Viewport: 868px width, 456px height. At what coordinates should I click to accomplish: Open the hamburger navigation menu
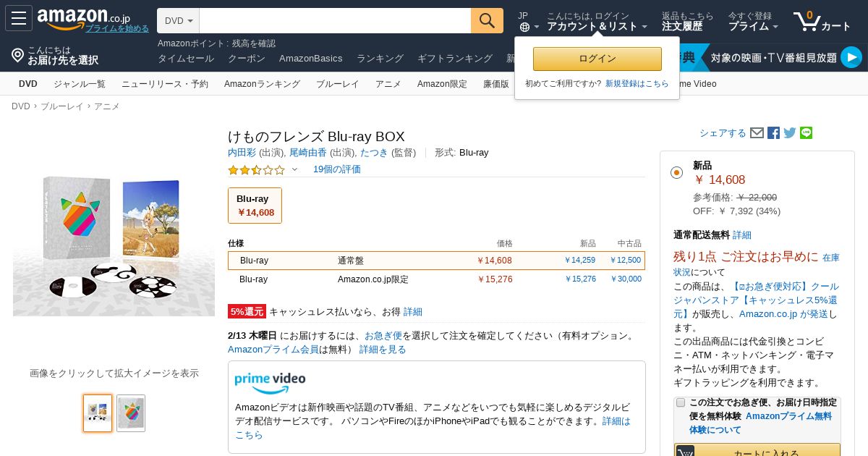19,19
